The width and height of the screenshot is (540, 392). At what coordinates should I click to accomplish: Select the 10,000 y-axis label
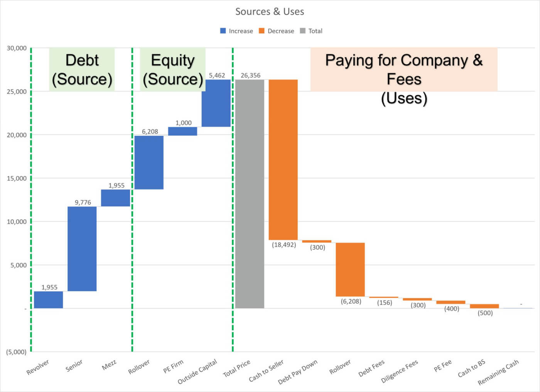tap(17, 221)
